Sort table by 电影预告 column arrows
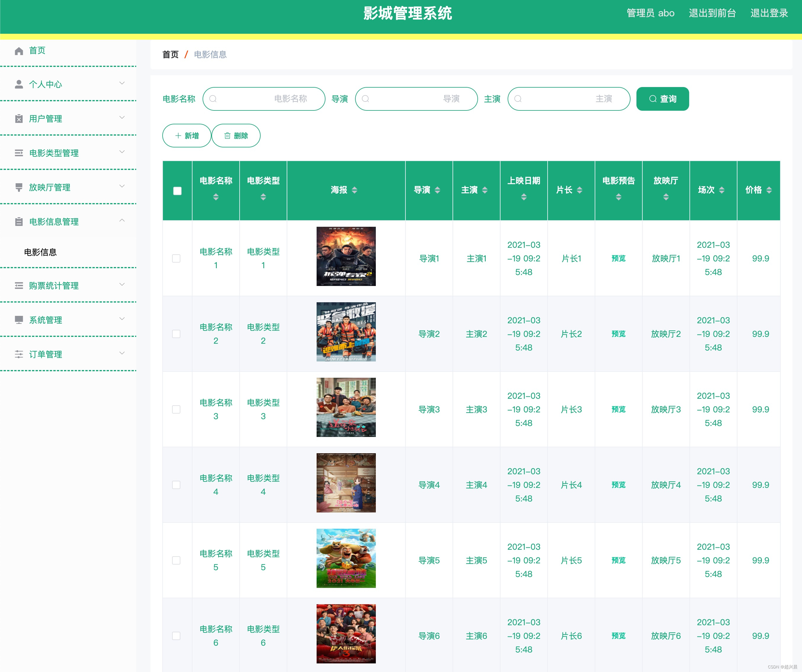This screenshot has width=802, height=672. [619, 197]
